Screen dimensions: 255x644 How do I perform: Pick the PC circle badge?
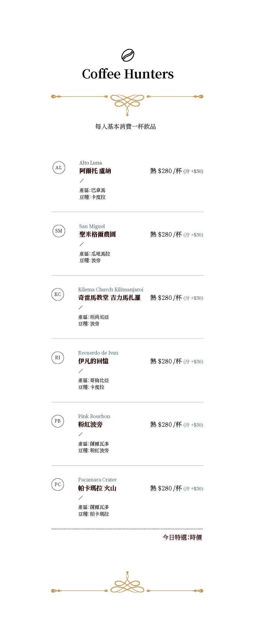pyautogui.click(x=58, y=484)
